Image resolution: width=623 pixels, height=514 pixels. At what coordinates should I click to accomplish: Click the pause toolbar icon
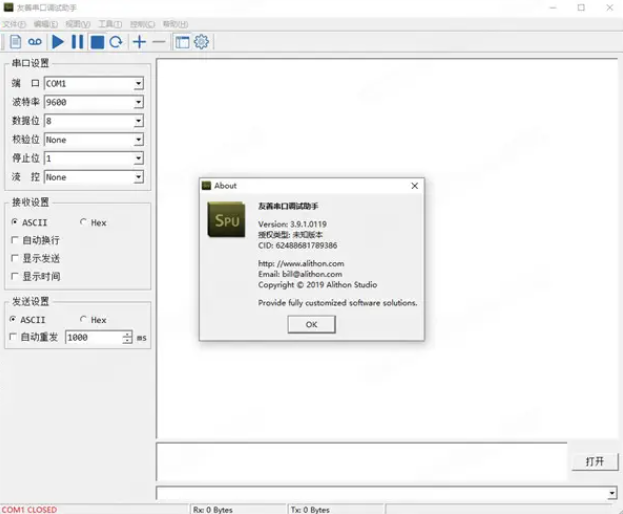[77, 42]
